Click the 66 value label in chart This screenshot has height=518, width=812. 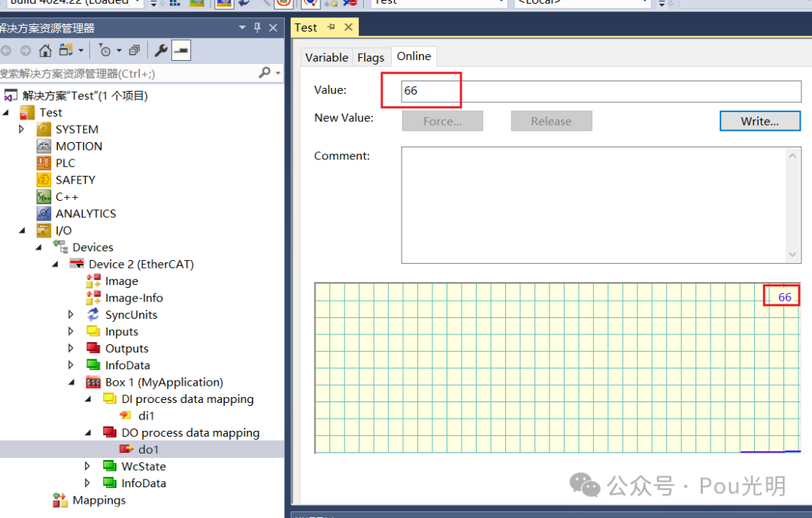point(784,297)
